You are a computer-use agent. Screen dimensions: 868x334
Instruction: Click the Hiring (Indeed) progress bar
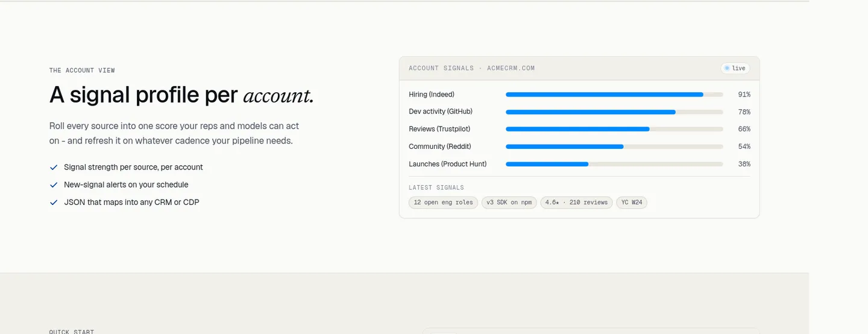[x=614, y=95]
